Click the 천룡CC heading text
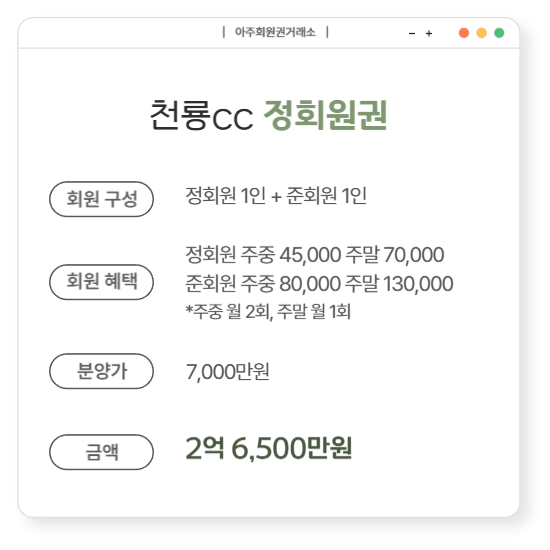Viewport: 550px width, 550px height. tap(201, 115)
